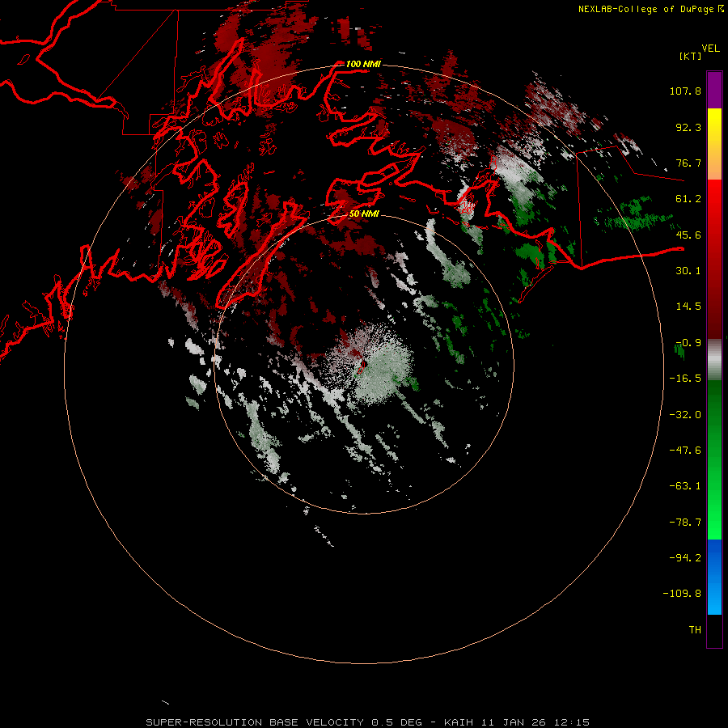Click the 14.5 velocity scale value
The height and width of the screenshot is (728, 728).
pyautogui.click(x=688, y=307)
